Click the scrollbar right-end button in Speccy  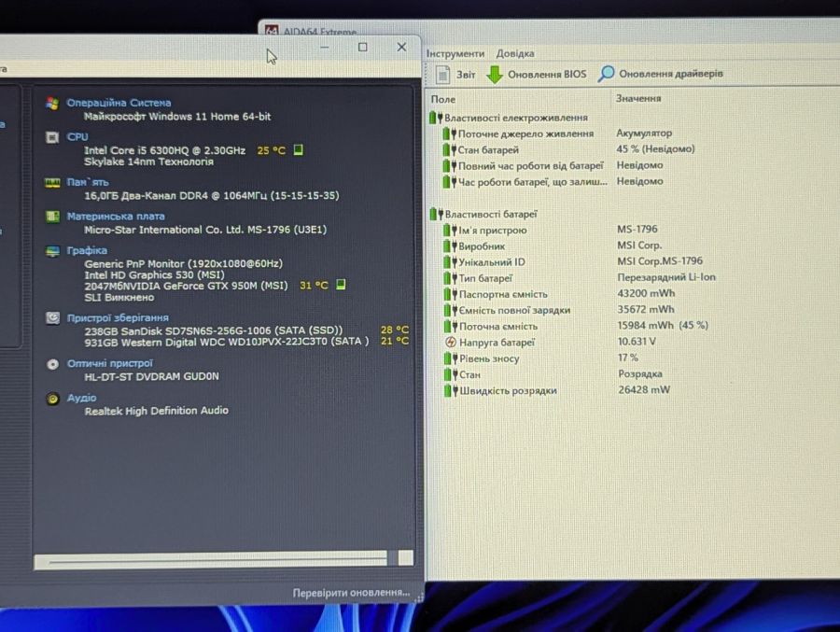coord(406,557)
